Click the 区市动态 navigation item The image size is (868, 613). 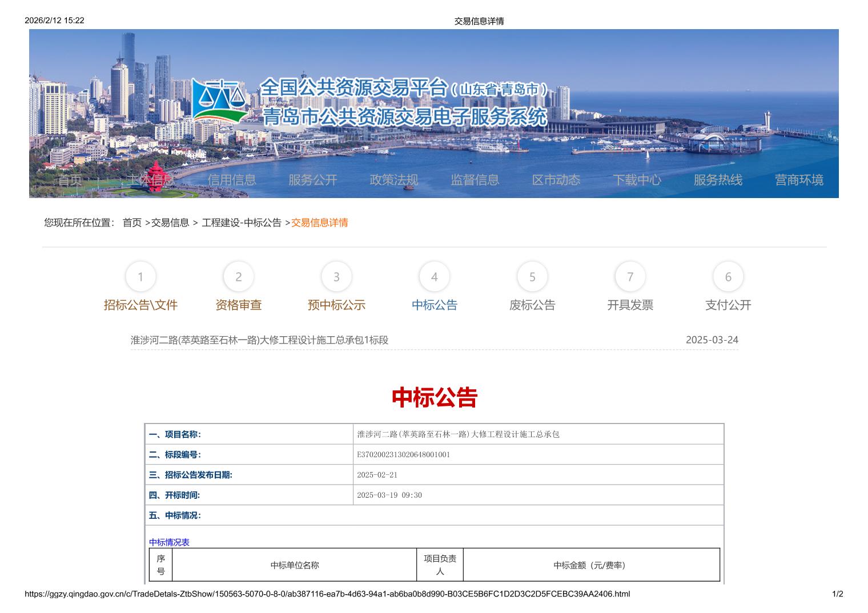(556, 180)
